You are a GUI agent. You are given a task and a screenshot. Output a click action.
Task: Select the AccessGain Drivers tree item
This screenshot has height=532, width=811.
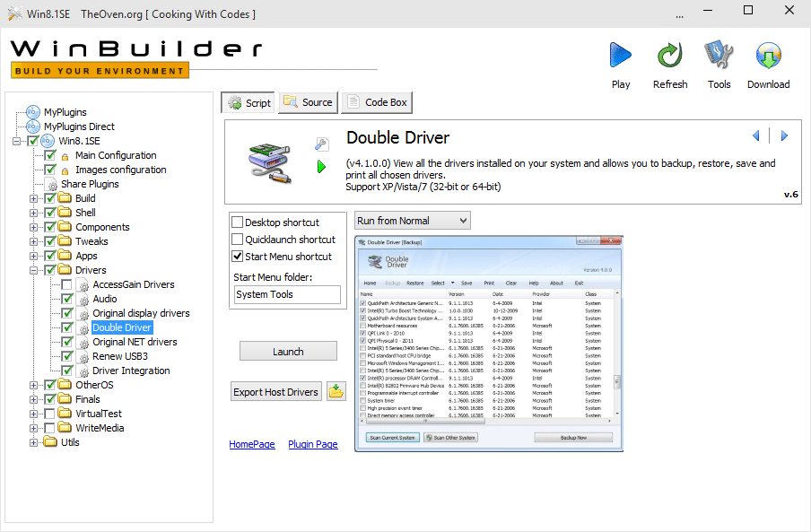pos(134,284)
